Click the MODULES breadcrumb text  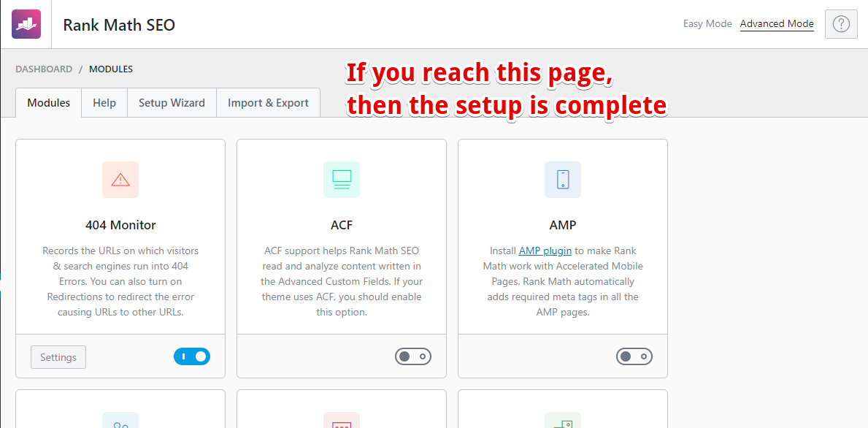[111, 69]
